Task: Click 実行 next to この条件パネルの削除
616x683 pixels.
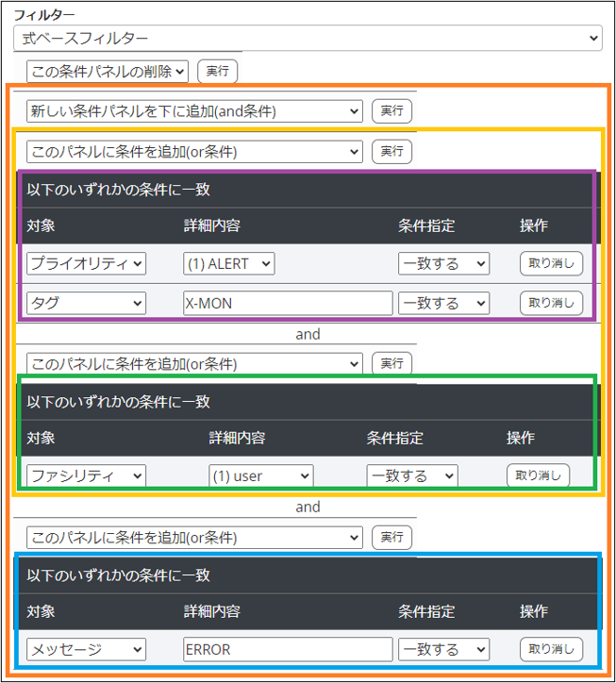Action: (x=217, y=71)
